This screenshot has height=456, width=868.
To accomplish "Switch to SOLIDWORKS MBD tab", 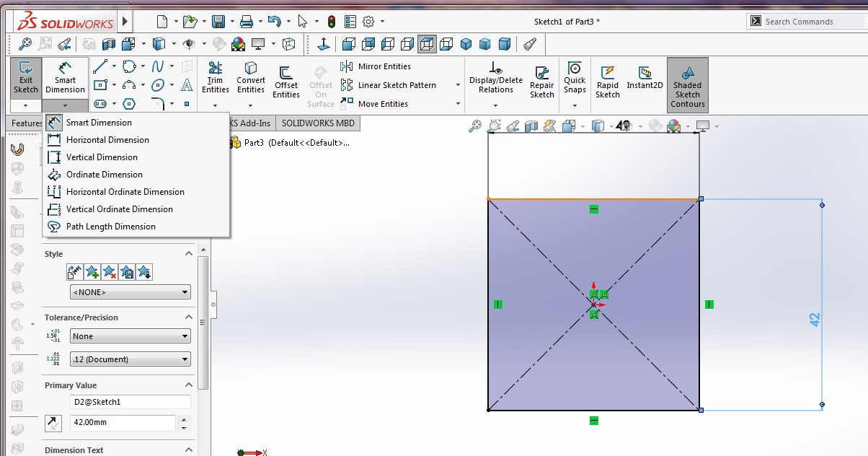I will (x=318, y=123).
